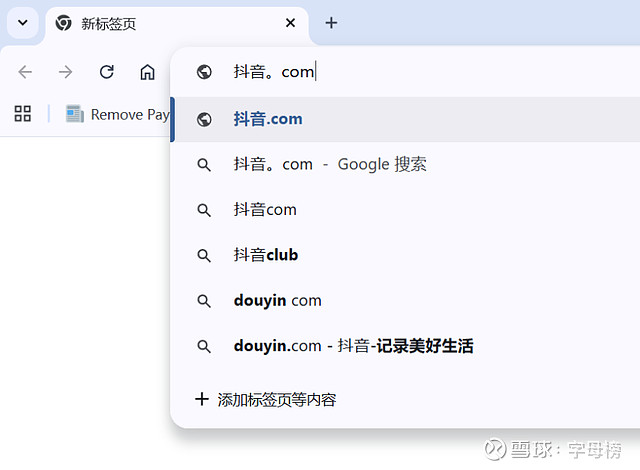The width and height of the screenshot is (640, 470).
Task: Select the 新标签页 tab
Action: 176,24
